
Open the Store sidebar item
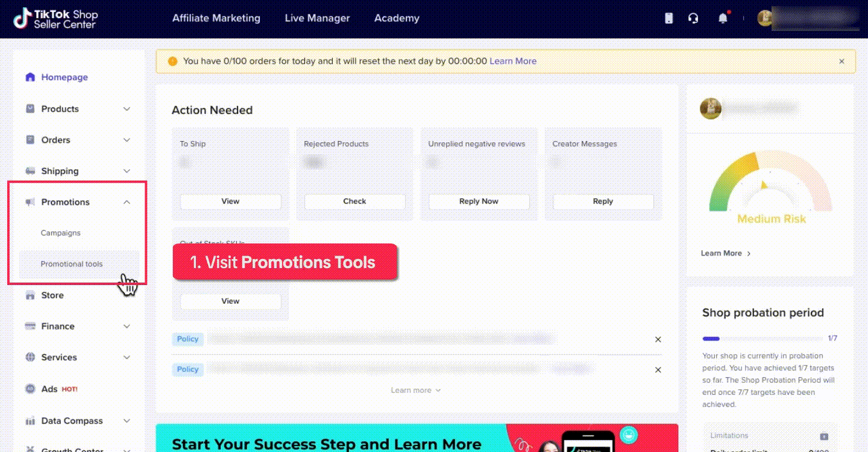pos(52,295)
